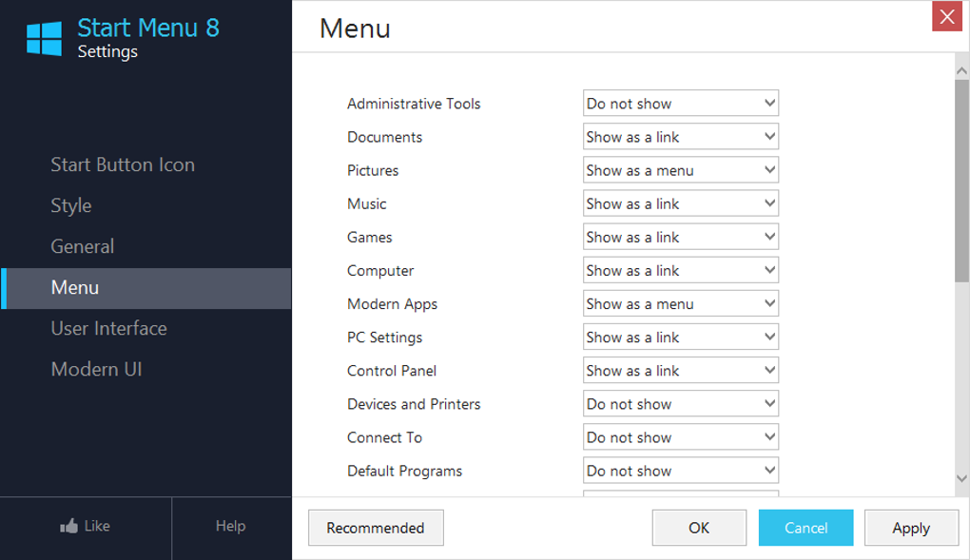
Task: Click the Cancel button
Action: [806, 528]
